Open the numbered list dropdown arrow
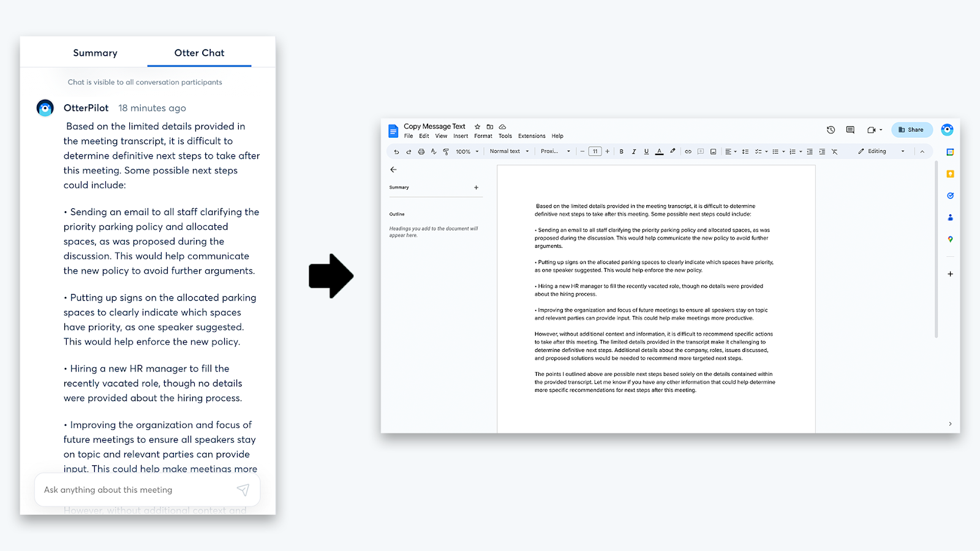980x551 pixels. point(801,151)
